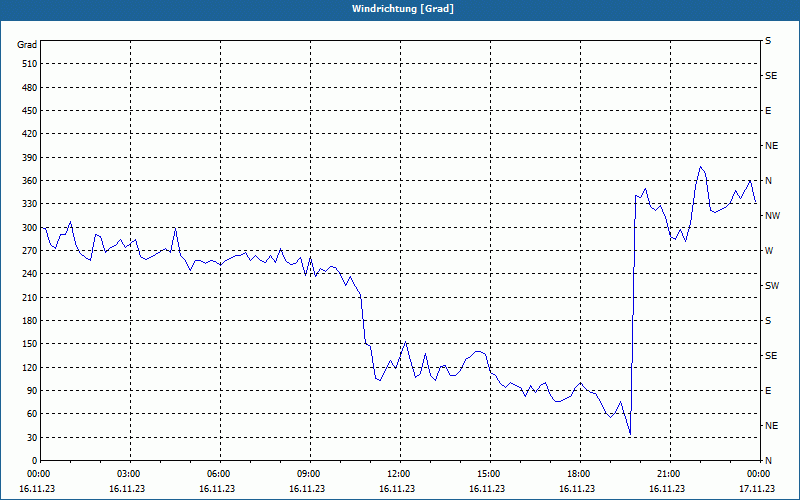Click the 150 degree axis label
The height and width of the screenshot is (500, 800).
[x=30, y=344]
